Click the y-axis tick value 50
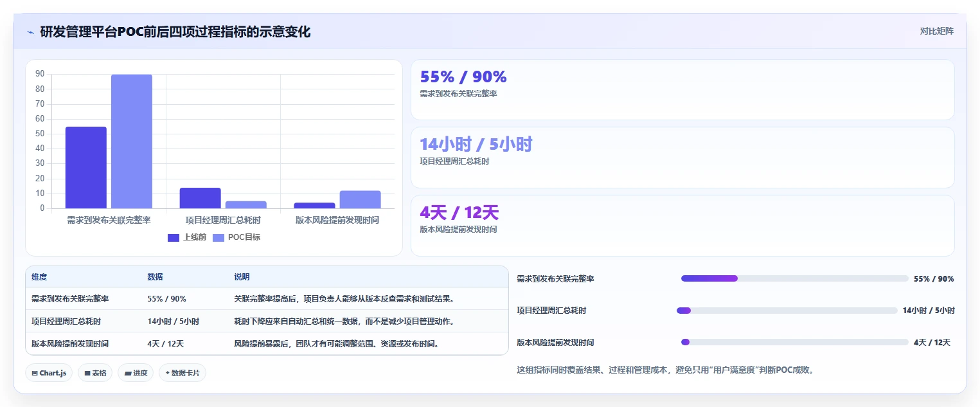This screenshot has width=980, height=407. 40,134
